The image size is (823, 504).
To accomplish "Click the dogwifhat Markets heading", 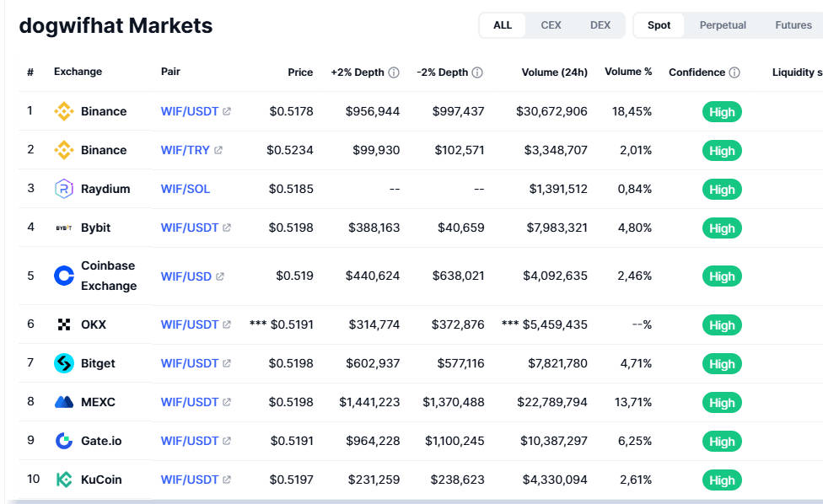I will coord(116,25).
